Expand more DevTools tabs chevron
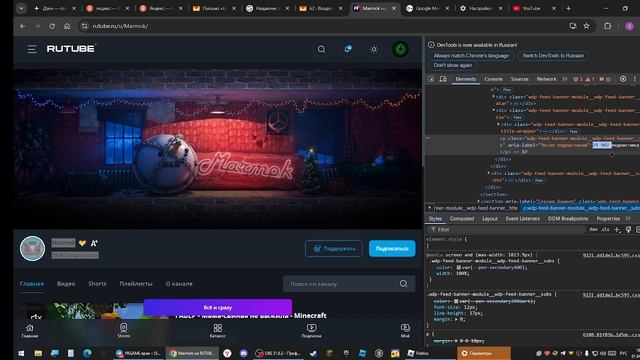This screenshot has height=360, width=640. pos(564,79)
